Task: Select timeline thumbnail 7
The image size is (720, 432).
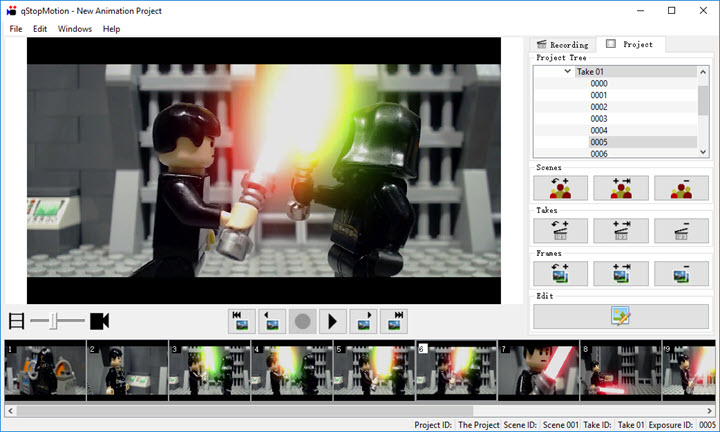Action: pyautogui.click(x=538, y=370)
